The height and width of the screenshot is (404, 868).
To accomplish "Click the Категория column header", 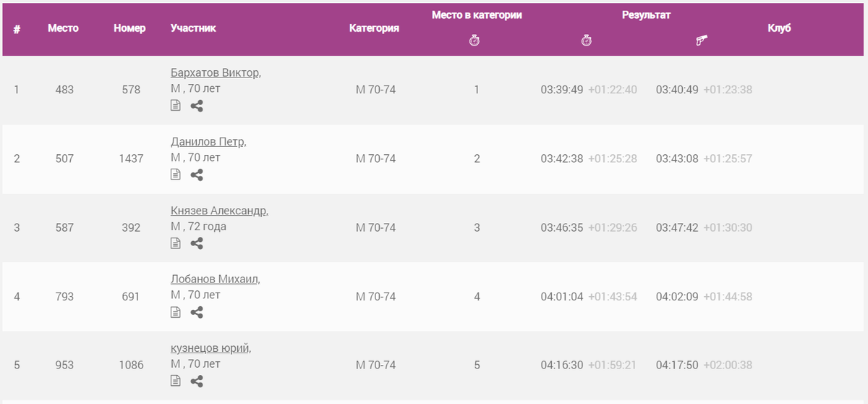I will 374,28.
